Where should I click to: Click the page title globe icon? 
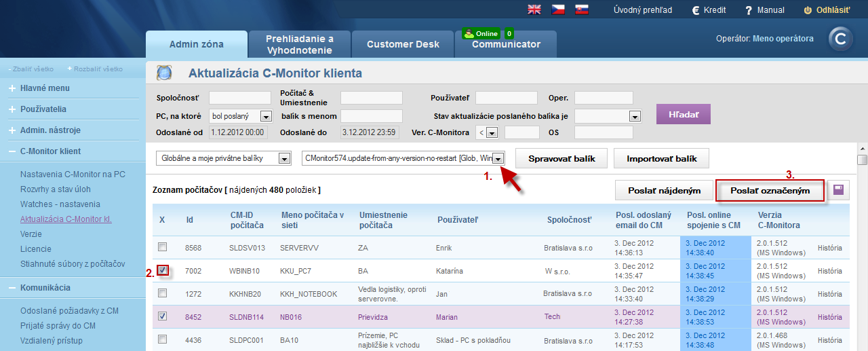164,73
